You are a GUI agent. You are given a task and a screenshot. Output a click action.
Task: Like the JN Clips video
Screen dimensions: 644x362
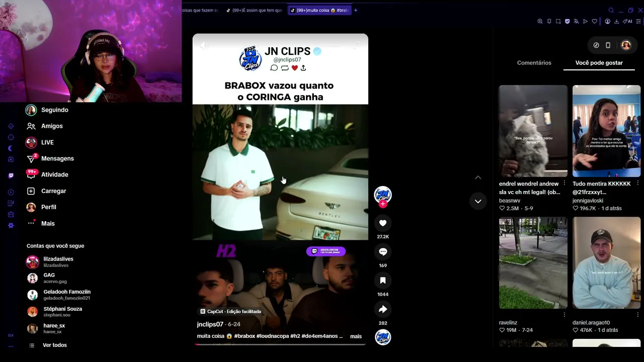tap(383, 223)
